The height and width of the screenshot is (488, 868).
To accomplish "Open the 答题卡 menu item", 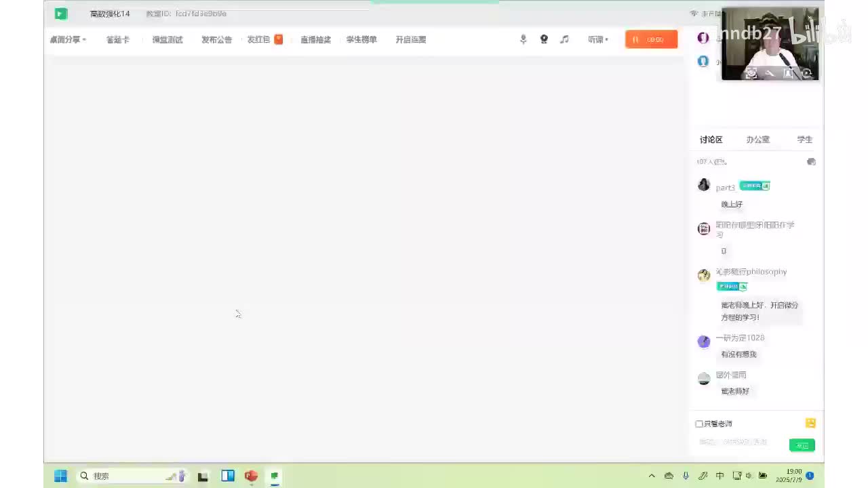I will [117, 39].
